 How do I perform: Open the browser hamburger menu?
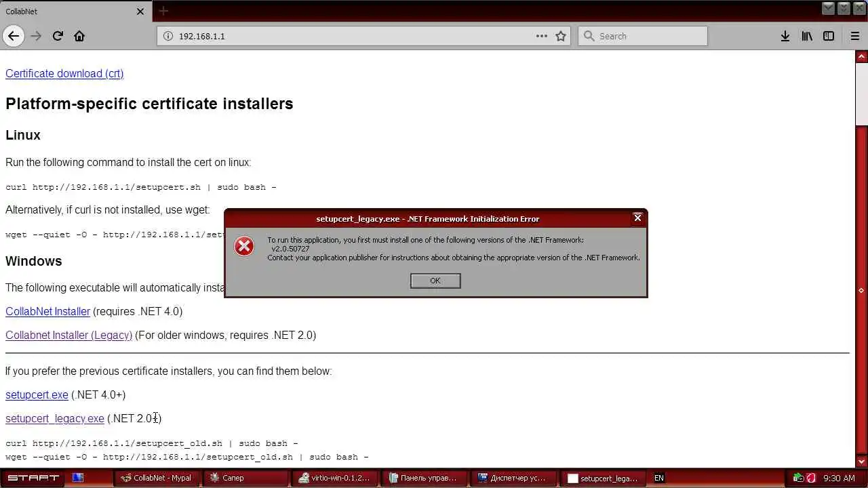(855, 36)
